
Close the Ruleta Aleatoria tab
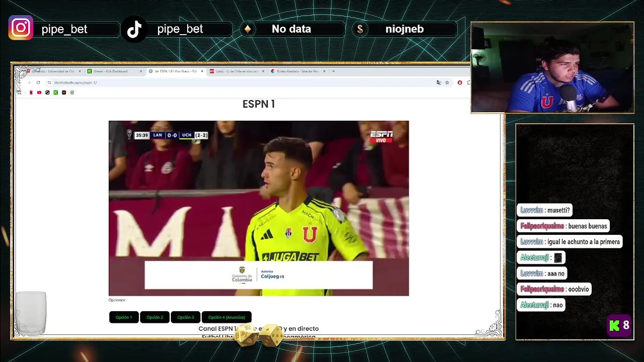325,71
